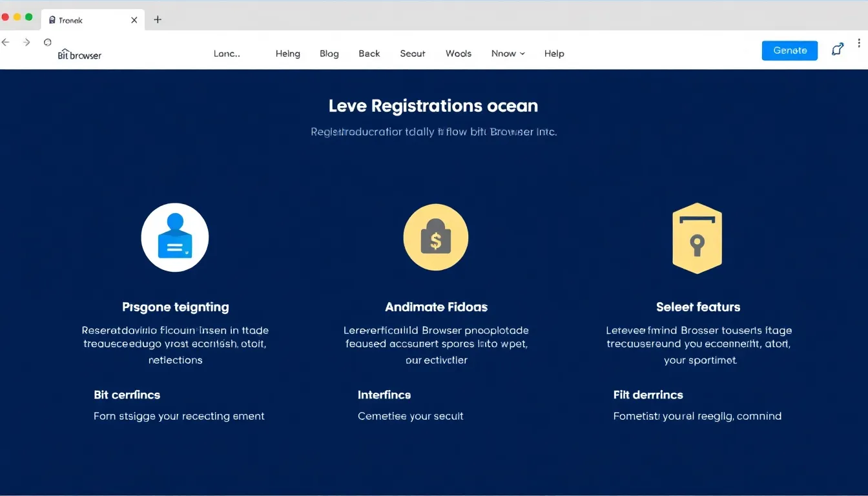Go to the Heling nav item

[287, 54]
